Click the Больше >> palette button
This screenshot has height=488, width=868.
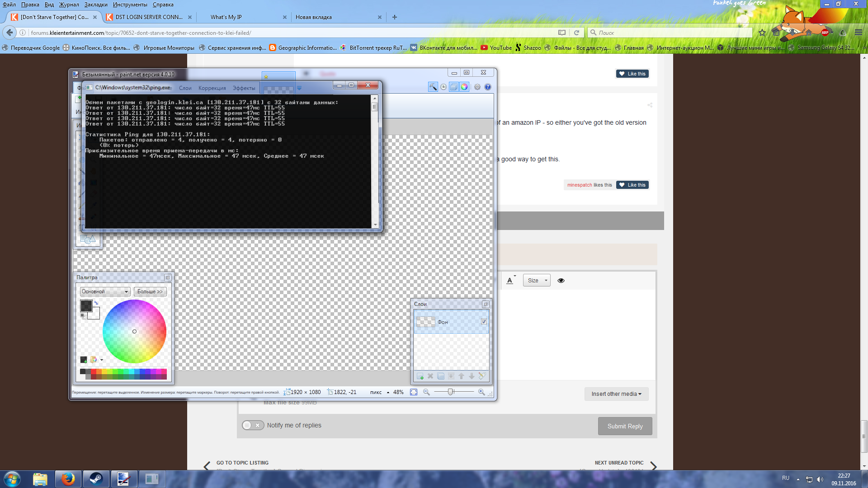point(150,291)
